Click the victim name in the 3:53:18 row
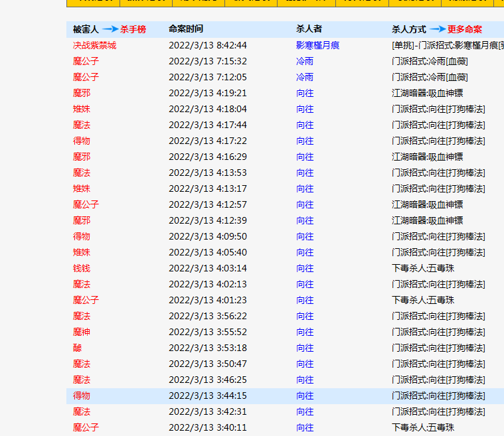 point(78,348)
